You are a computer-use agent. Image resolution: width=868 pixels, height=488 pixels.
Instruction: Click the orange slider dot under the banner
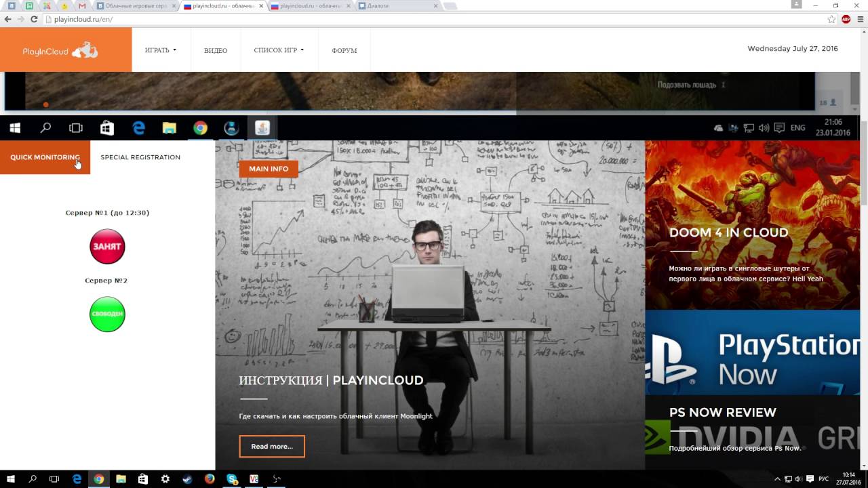click(x=45, y=104)
